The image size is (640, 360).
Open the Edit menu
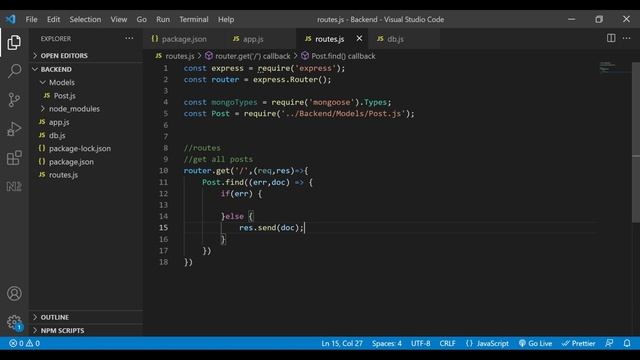tap(53, 19)
